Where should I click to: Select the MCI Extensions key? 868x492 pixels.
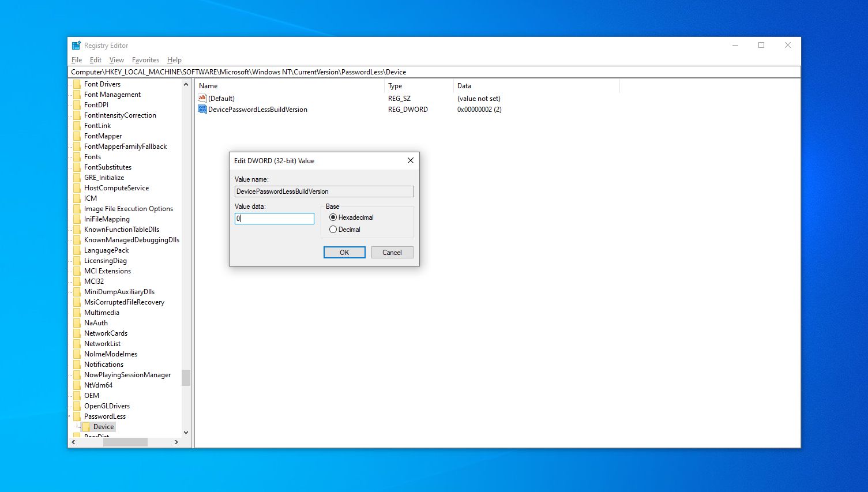pyautogui.click(x=107, y=271)
